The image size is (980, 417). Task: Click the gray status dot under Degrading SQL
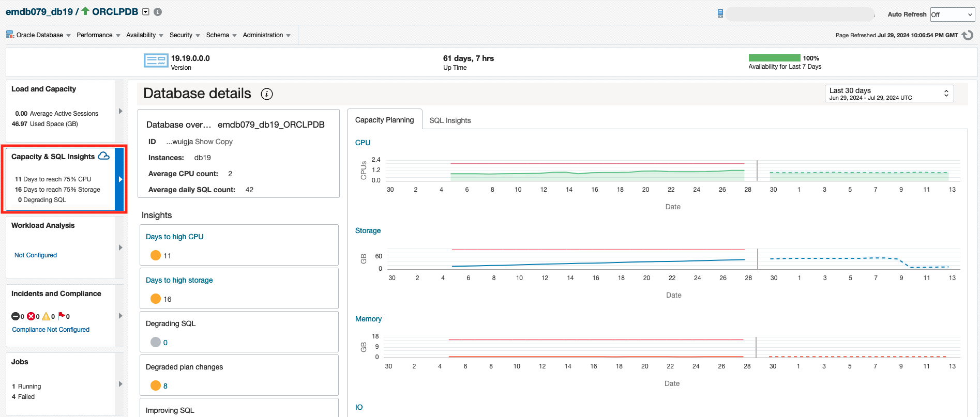(155, 342)
